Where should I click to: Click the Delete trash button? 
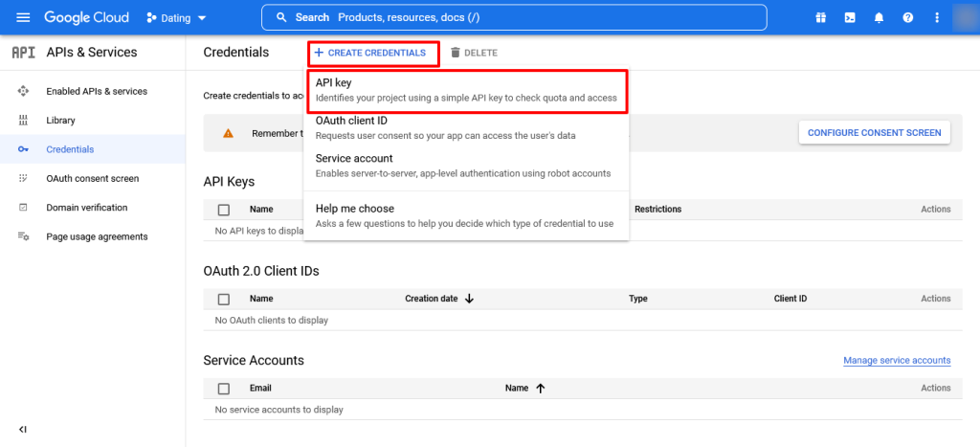[x=474, y=53]
